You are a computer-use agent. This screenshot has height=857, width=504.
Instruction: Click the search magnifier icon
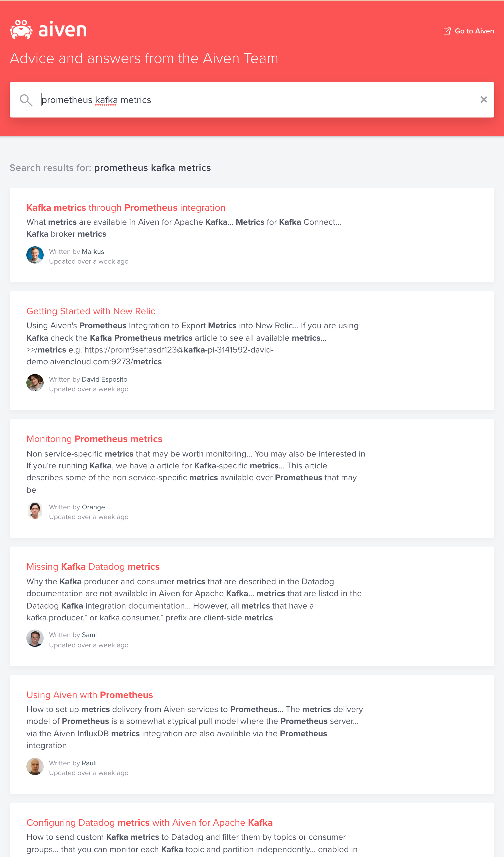point(26,100)
